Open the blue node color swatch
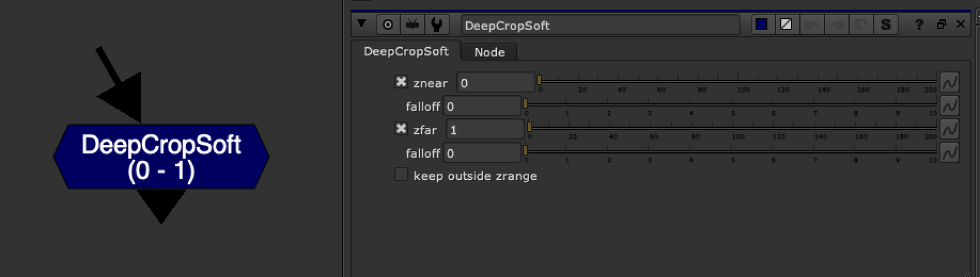The height and width of the screenshot is (277, 980). point(762,24)
